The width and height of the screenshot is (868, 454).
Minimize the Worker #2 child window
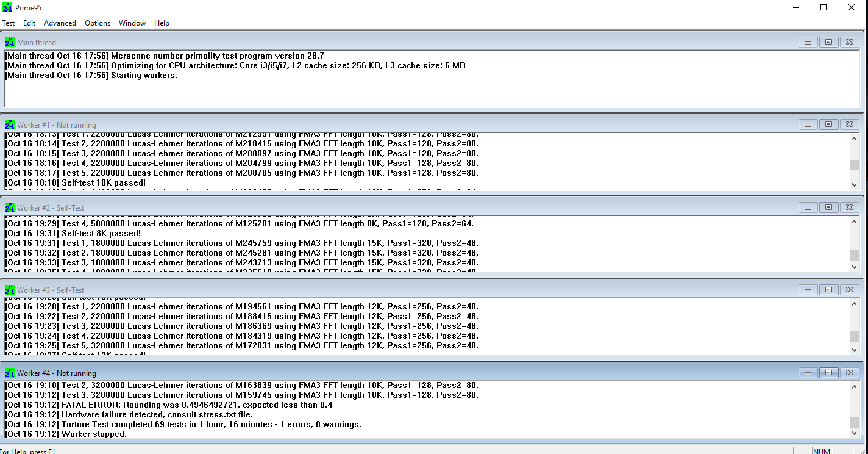[x=808, y=207]
